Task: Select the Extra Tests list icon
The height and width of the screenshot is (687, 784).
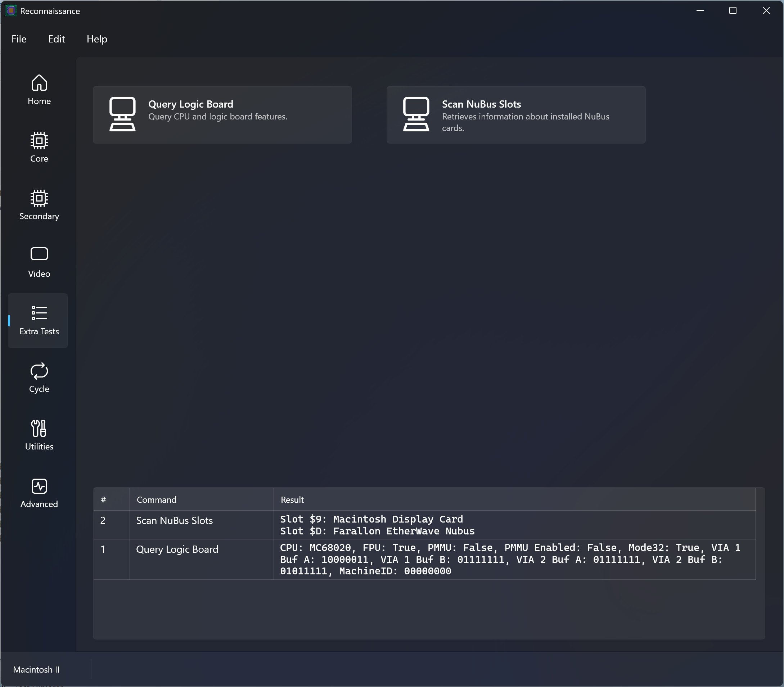Action: 39,313
